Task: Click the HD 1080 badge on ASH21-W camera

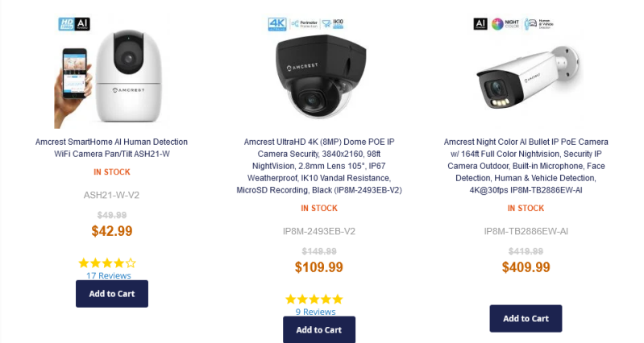Action: click(x=66, y=24)
